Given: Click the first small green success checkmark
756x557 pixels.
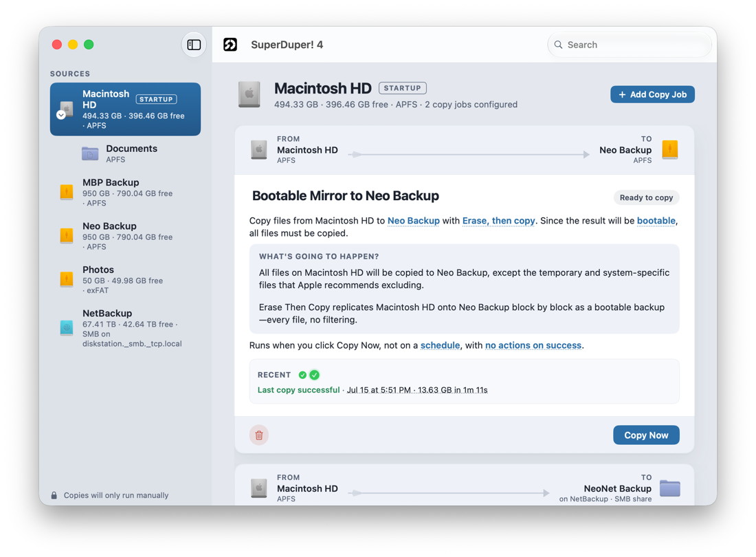Looking at the screenshot, I should coord(303,375).
